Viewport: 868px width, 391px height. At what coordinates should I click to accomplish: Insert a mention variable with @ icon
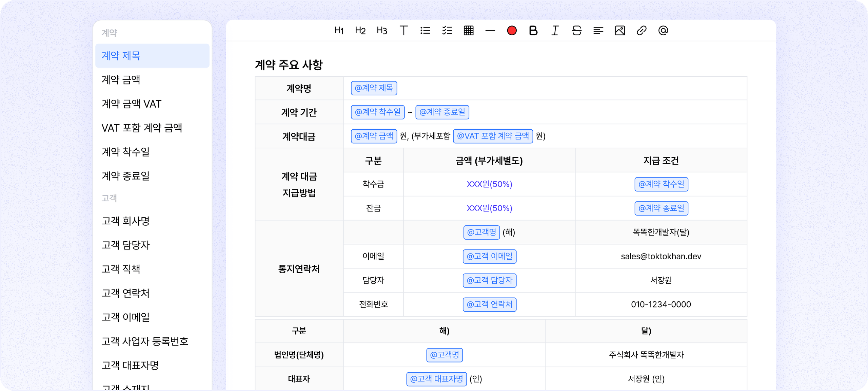click(663, 31)
